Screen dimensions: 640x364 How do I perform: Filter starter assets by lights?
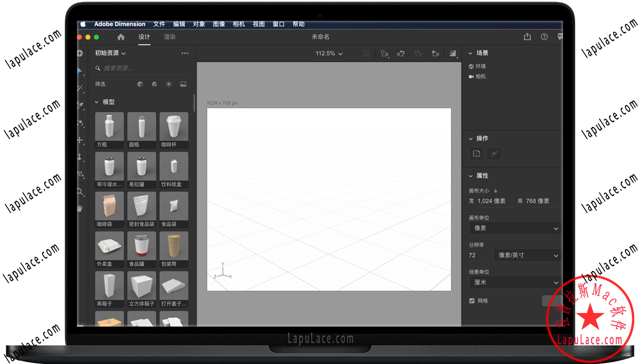pos(169,84)
